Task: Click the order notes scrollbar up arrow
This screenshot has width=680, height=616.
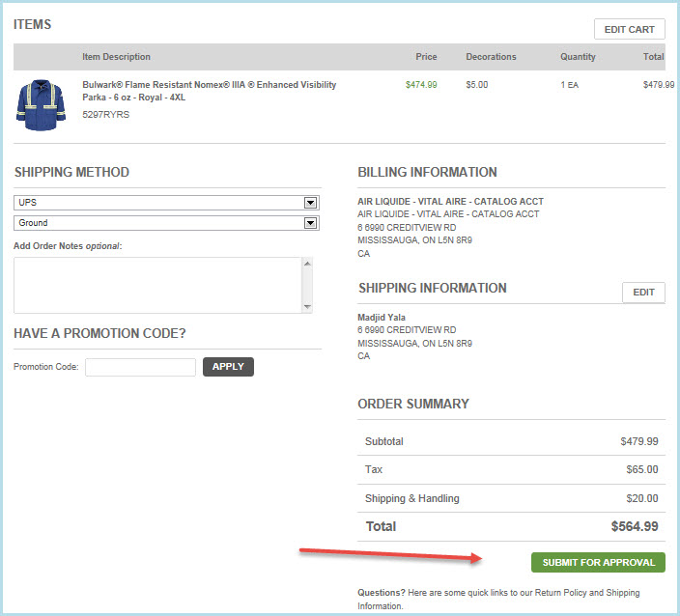Action: (x=307, y=264)
